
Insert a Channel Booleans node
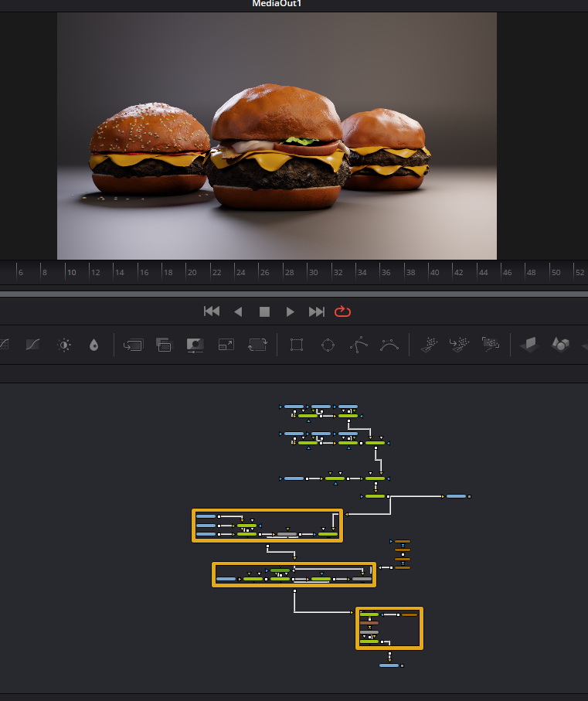click(164, 345)
